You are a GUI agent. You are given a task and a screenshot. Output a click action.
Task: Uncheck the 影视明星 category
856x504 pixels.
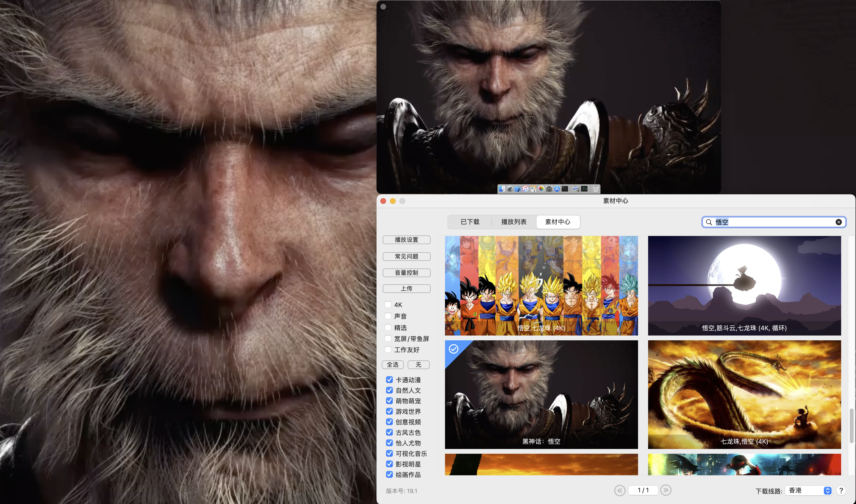[x=389, y=464]
